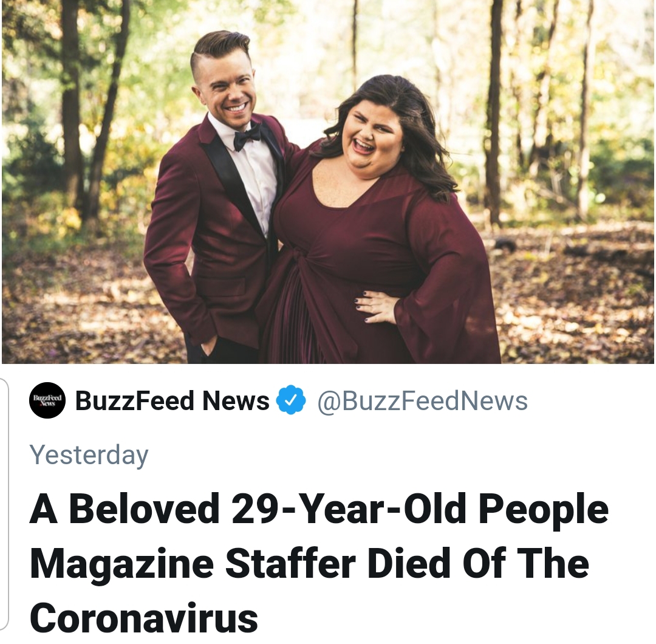Open the BuzzFeed News display name
The image size is (656, 644).
173,400
